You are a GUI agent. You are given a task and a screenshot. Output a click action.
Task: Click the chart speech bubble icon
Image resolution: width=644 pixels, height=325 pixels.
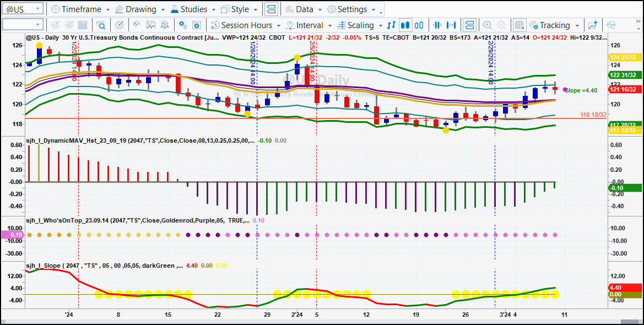point(611,25)
